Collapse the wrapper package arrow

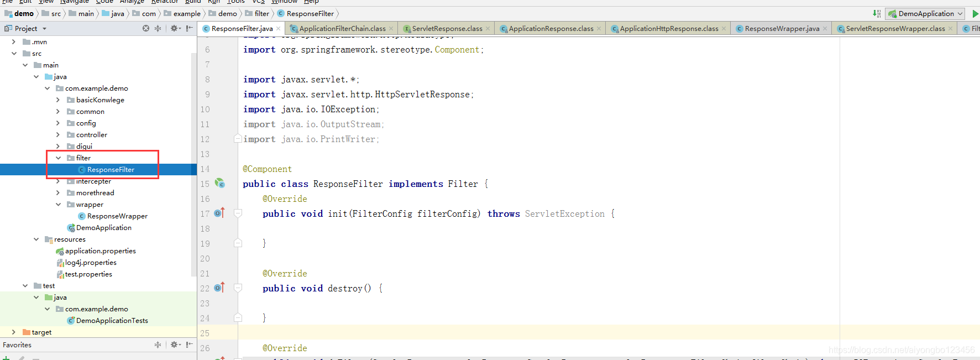click(x=58, y=205)
